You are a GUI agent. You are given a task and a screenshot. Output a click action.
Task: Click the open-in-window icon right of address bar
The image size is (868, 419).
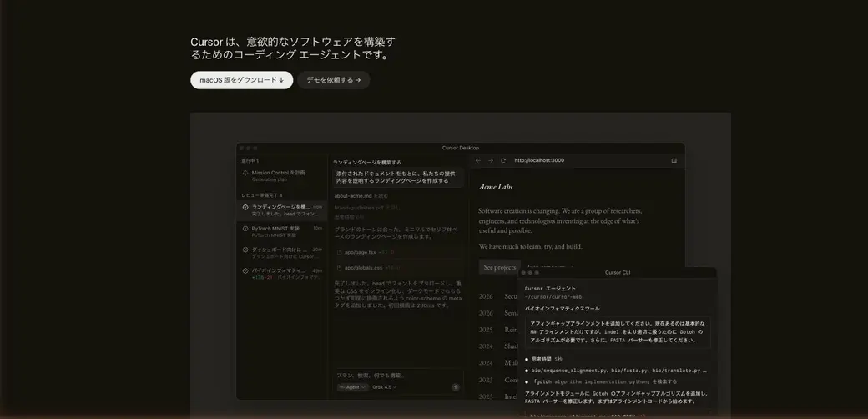(674, 160)
